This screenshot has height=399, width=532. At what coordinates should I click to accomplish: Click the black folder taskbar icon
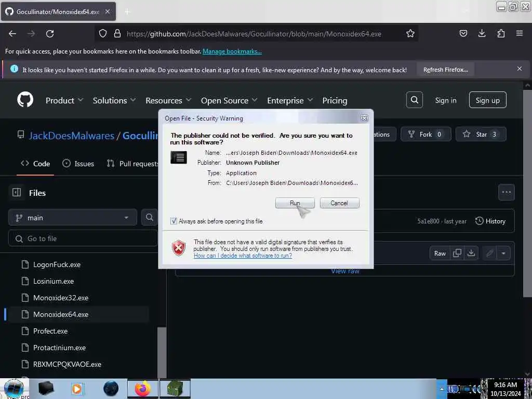46,389
